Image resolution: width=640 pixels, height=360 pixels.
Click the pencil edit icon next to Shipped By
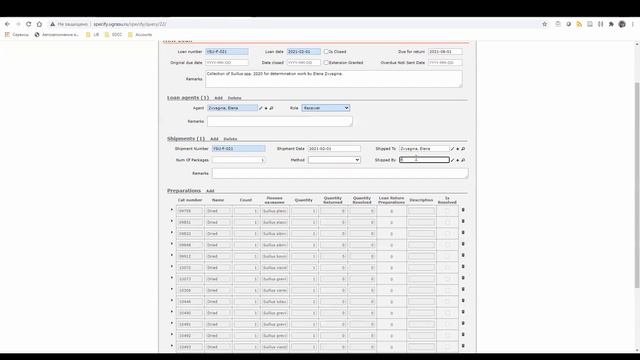coord(452,160)
